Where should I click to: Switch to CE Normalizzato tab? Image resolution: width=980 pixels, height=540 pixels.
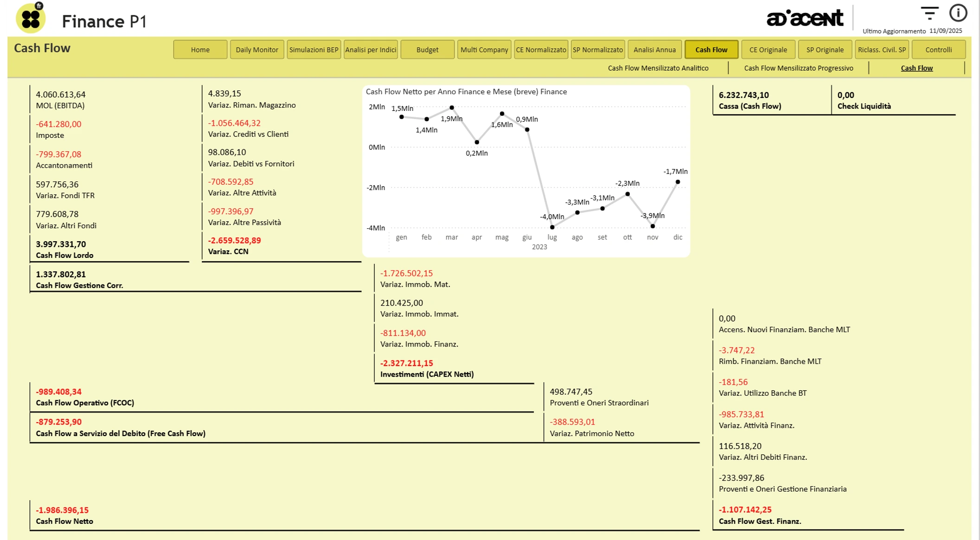[x=541, y=50]
